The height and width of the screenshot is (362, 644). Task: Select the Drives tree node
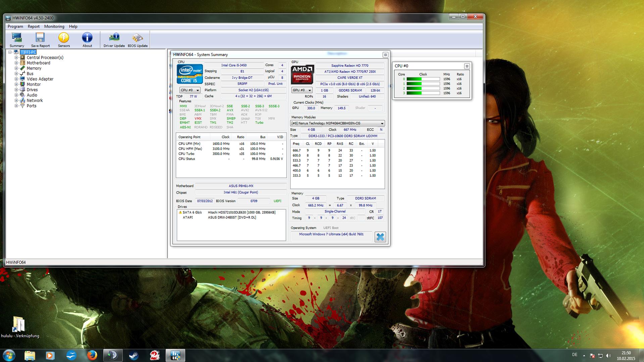pyautogui.click(x=32, y=90)
